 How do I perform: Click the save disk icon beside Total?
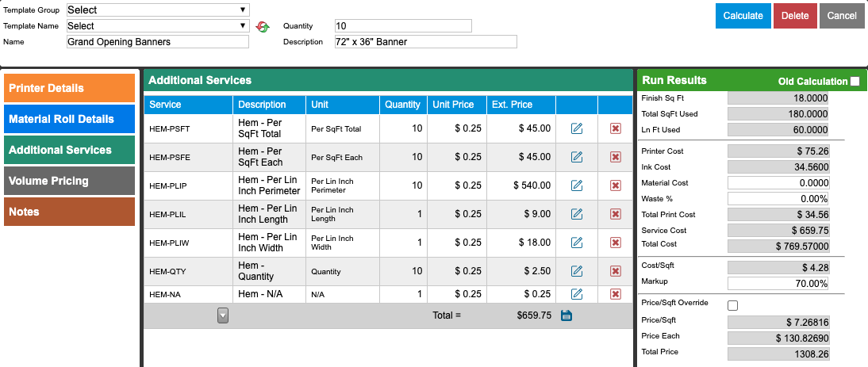coord(567,315)
